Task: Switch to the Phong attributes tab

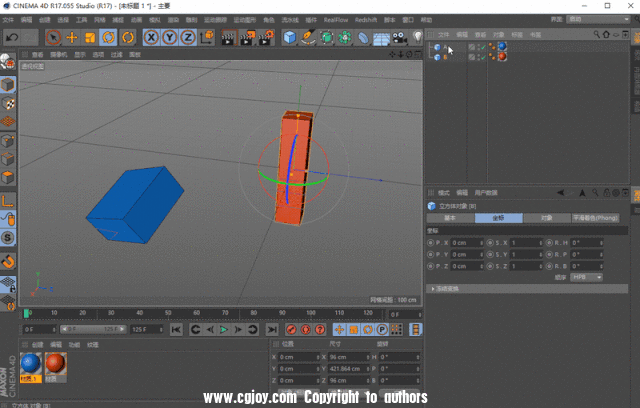Action: [595, 218]
